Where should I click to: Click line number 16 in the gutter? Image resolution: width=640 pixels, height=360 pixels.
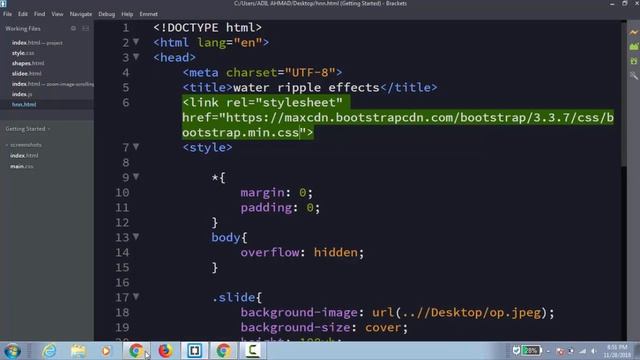[x=122, y=282]
